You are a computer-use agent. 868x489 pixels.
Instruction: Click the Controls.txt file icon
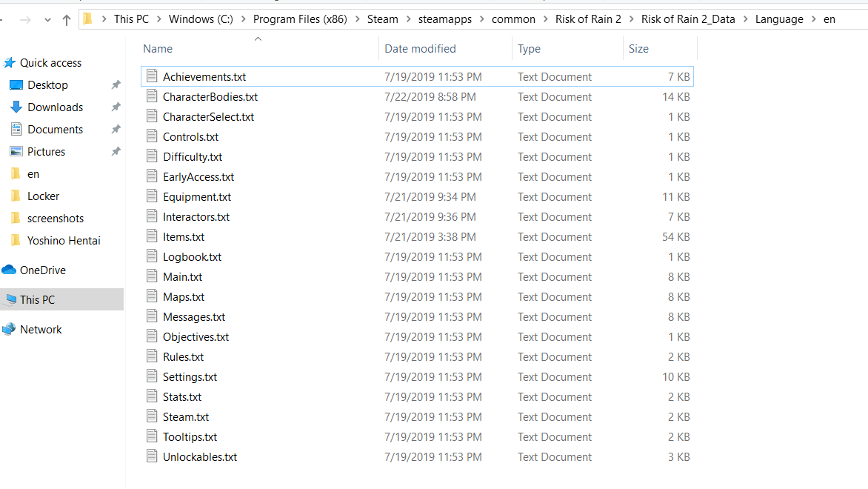152,136
